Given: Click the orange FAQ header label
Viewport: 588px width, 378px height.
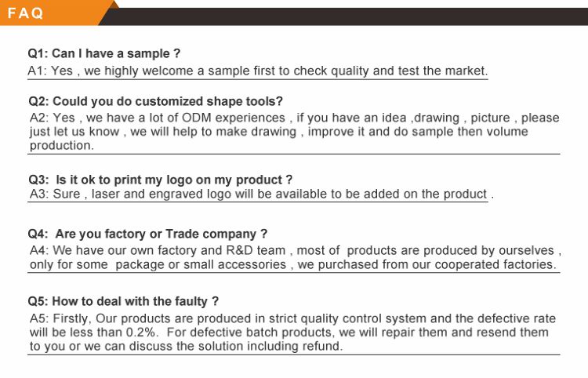Looking at the screenshot, I should 28,13.
